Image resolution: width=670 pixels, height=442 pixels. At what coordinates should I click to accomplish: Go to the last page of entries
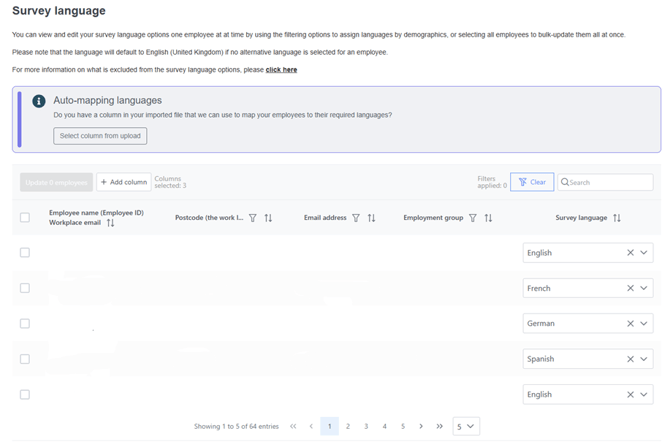(439, 426)
